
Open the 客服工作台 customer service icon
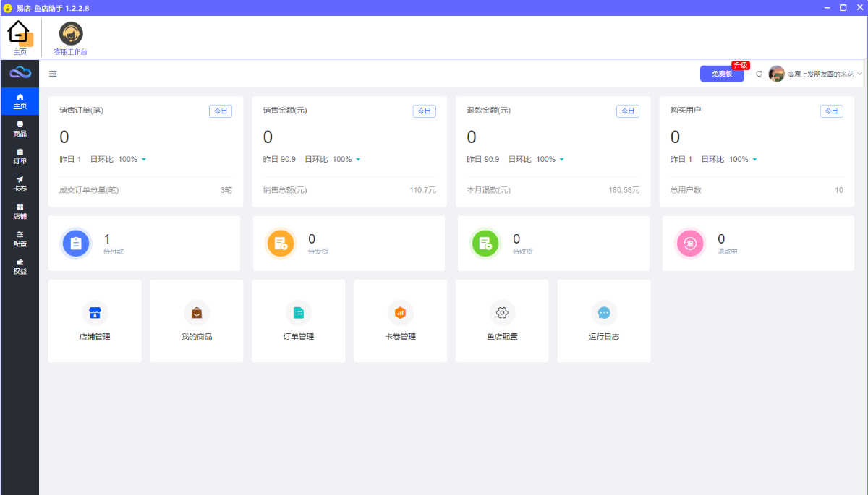[x=70, y=34]
